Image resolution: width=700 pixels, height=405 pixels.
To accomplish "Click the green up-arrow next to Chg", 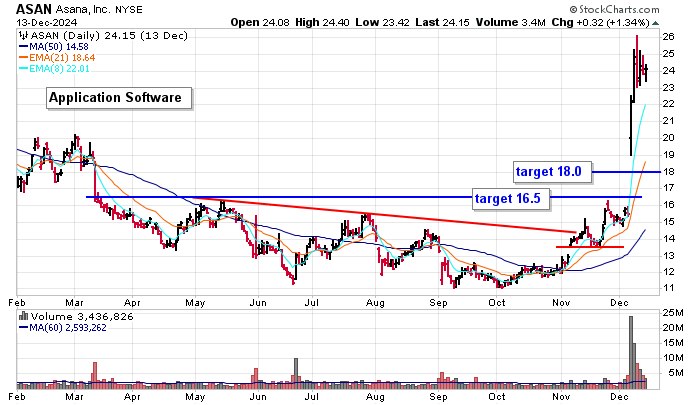I will 655,23.
